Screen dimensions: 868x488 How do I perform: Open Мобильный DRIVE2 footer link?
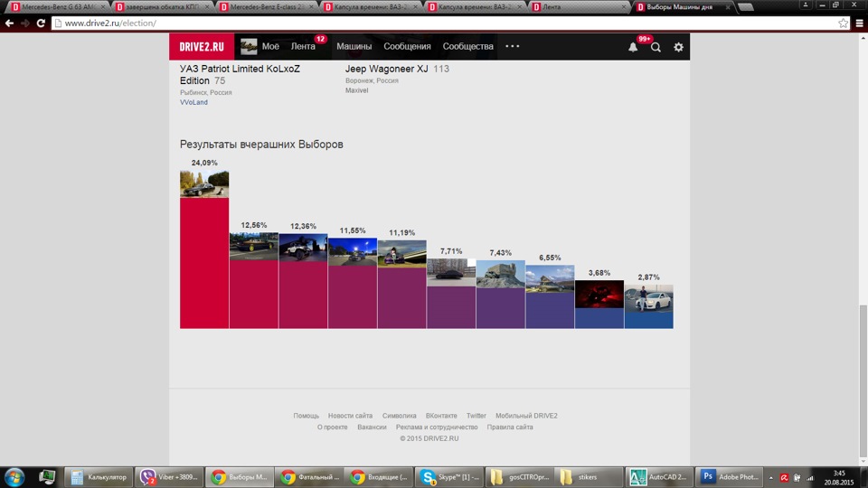coord(526,416)
